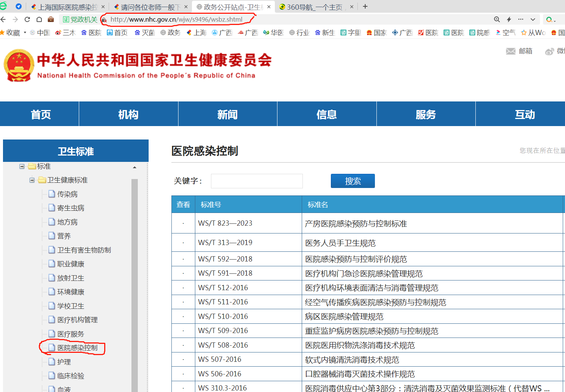The width and height of the screenshot is (565, 392).
Task: Open the 字里 bookmark
Action: [351, 33]
